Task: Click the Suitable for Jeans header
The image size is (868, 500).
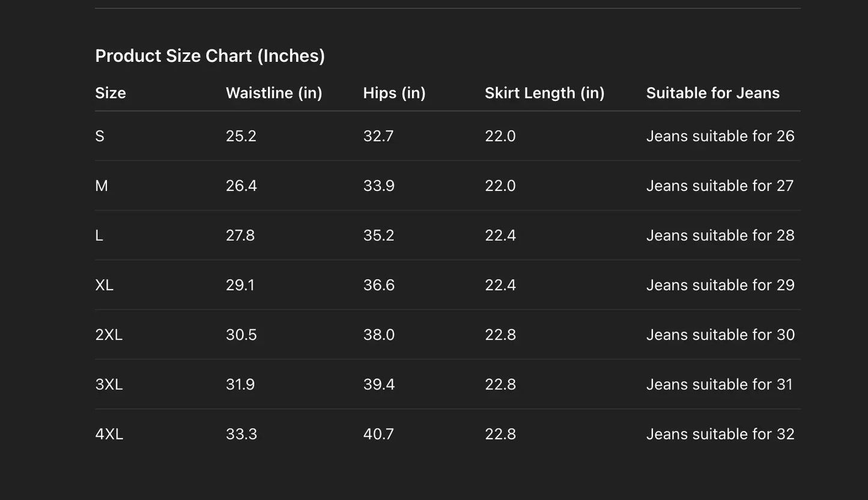Action: coord(712,93)
